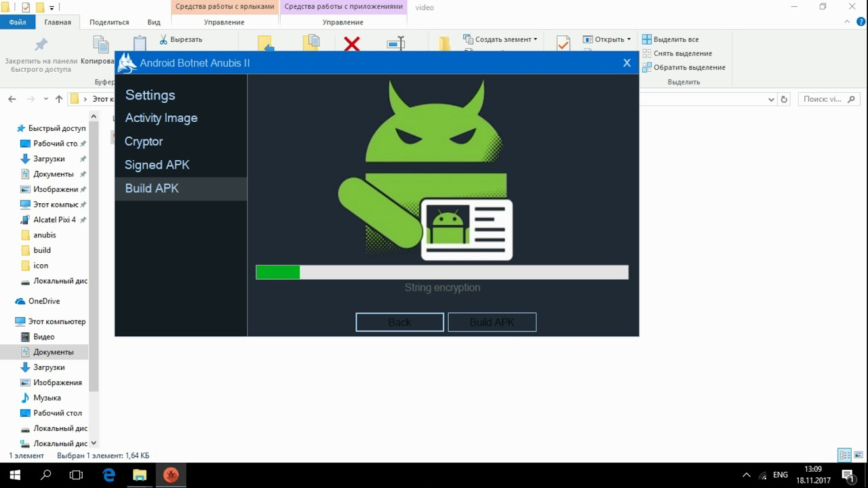Open the Поделиться ribbon tab
Viewport: 868px width, 488px height.
[x=109, y=22]
